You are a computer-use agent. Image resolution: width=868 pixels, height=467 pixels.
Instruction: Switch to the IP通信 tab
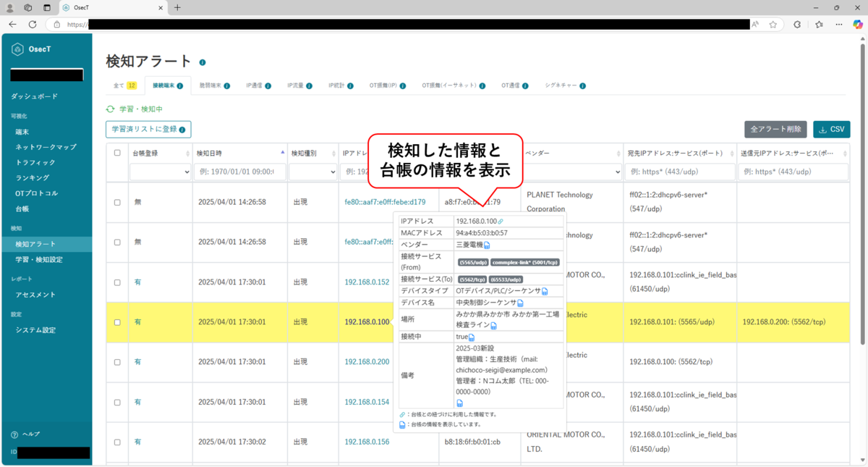(x=258, y=85)
